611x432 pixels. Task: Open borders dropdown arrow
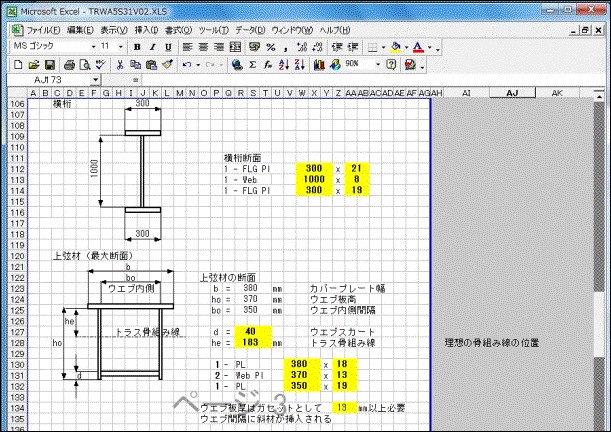383,48
